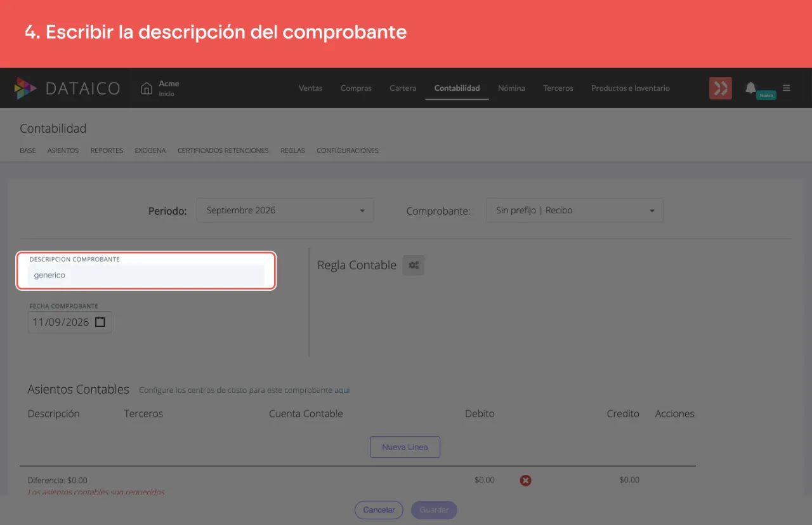Open the calendar picker for Fecha Comprobante

(100, 322)
